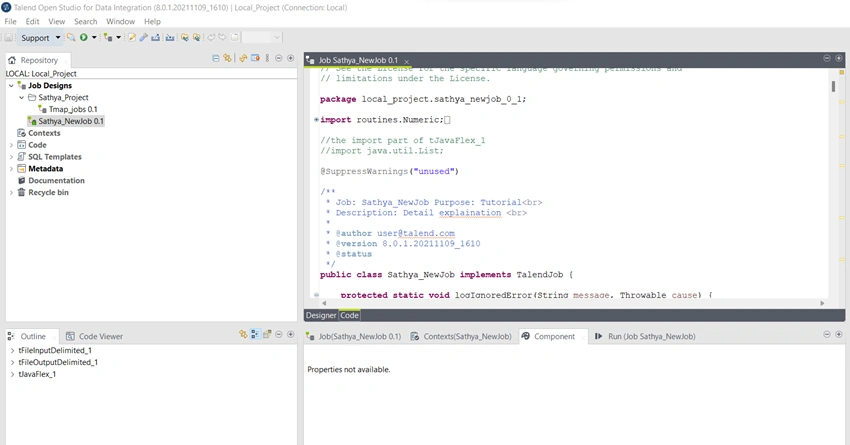
Task: Click the Create job tree icon in toolbar
Action: click(108, 37)
